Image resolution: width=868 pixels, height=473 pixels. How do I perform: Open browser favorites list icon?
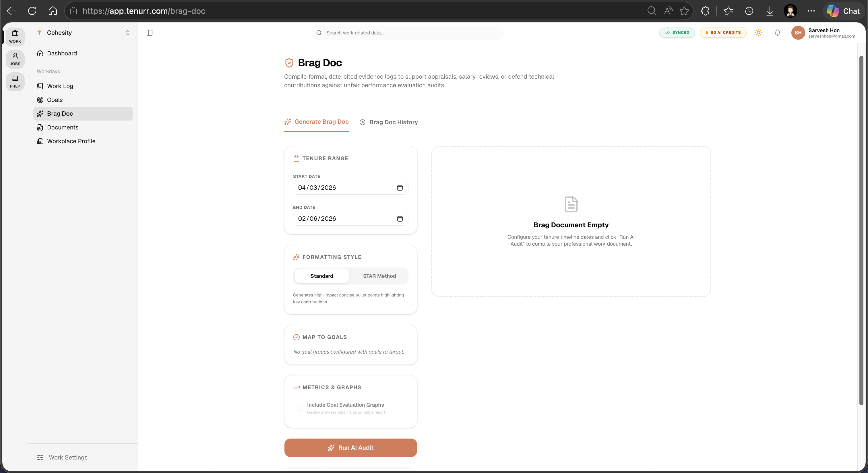728,11
